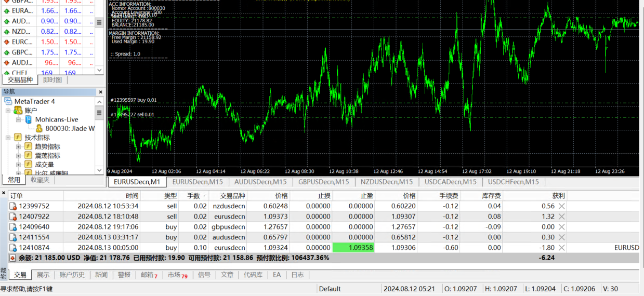Expand the 趋势指标 tree node
Screen dimensions: 644x296
pyautogui.click(x=18, y=147)
